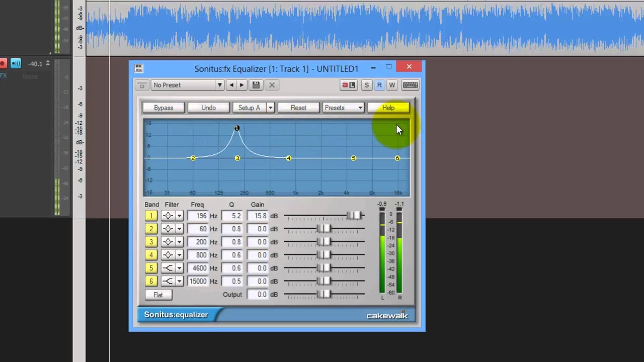Toggle Band 6 enable button
Screen dimensions: 644x362
pos(150,281)
